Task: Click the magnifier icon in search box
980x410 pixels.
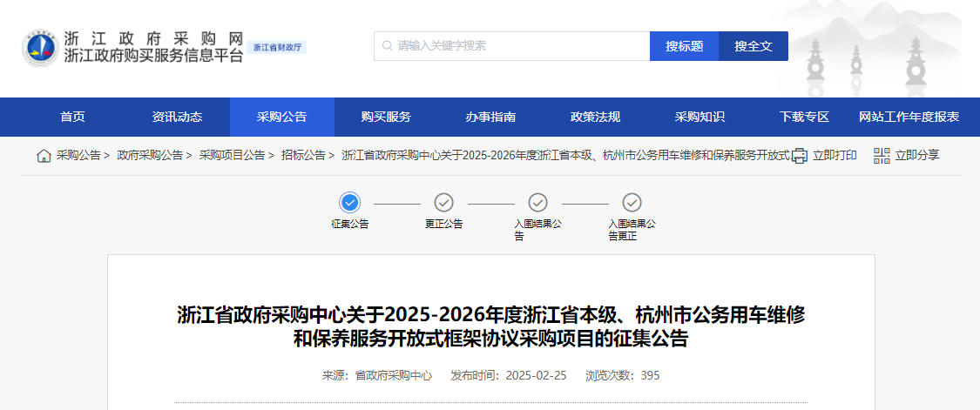Action: (x=387, y=46)
